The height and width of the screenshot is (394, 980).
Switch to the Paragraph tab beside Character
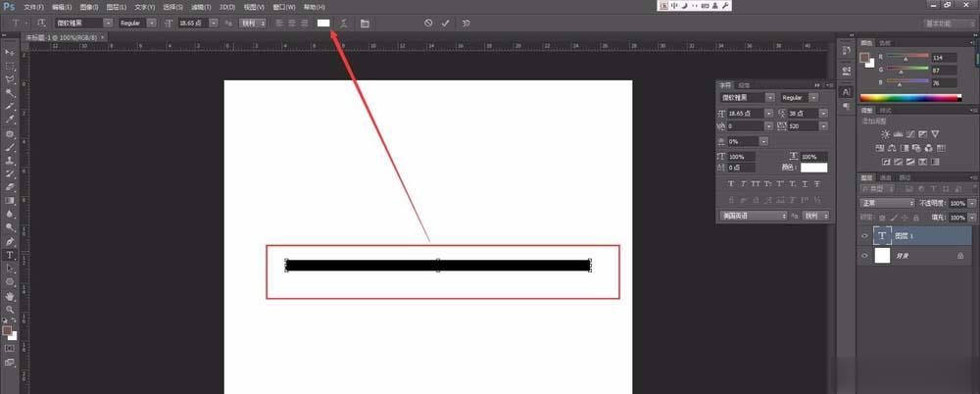point(744,84)
